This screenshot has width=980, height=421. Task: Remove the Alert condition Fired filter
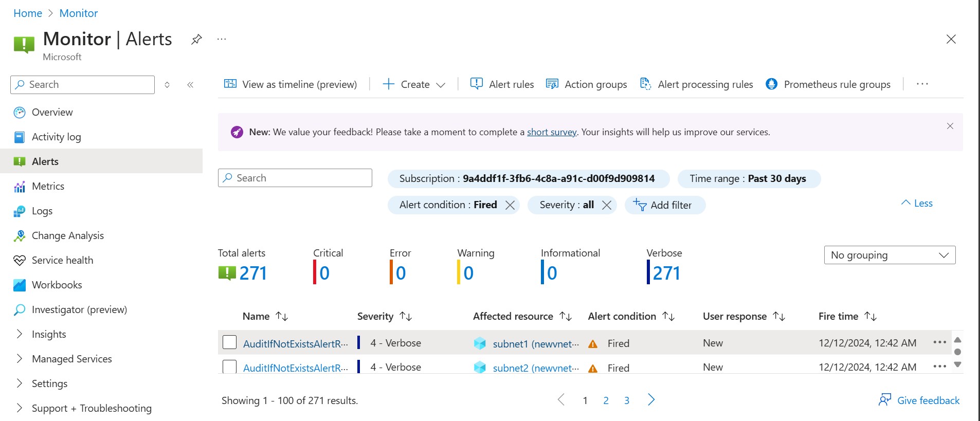[510, 205]
